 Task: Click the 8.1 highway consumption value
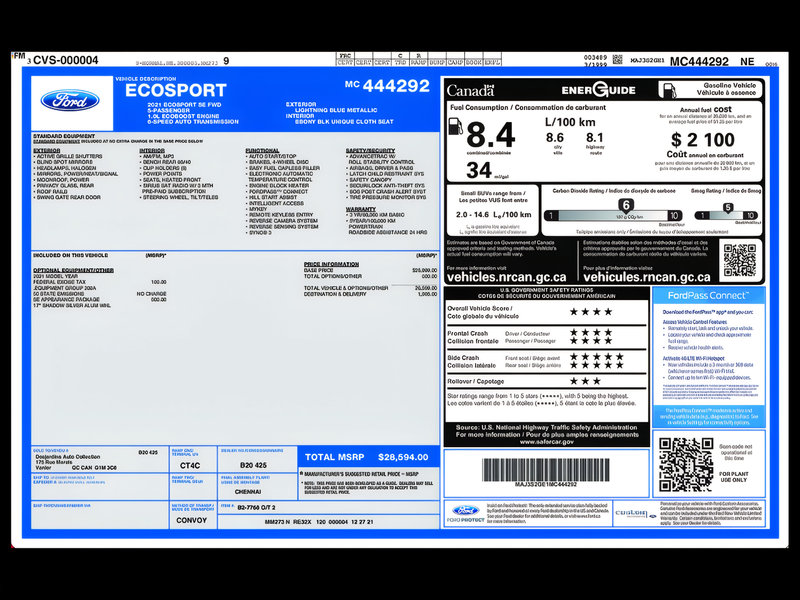click(594, 138)
